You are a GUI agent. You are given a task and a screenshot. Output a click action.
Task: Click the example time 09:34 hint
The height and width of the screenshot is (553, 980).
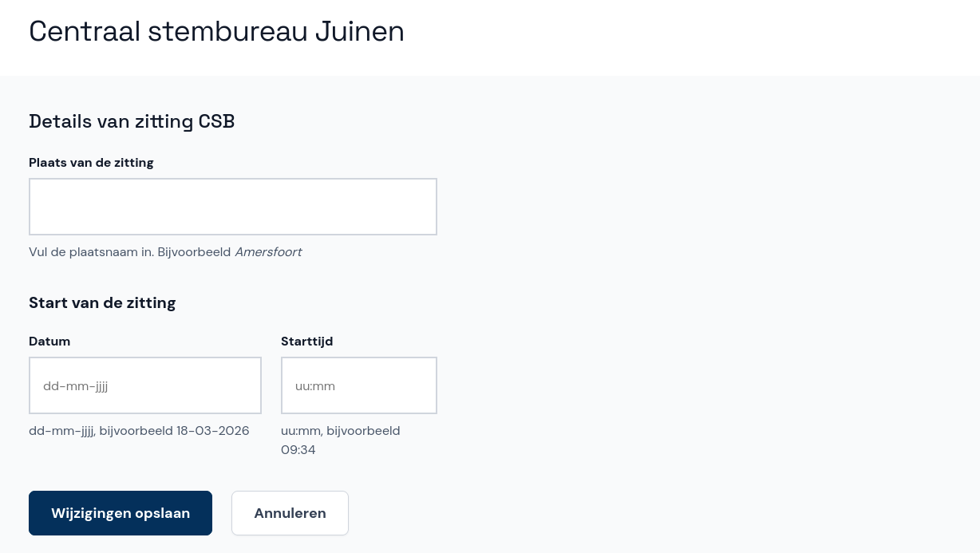tap(298, 450)
